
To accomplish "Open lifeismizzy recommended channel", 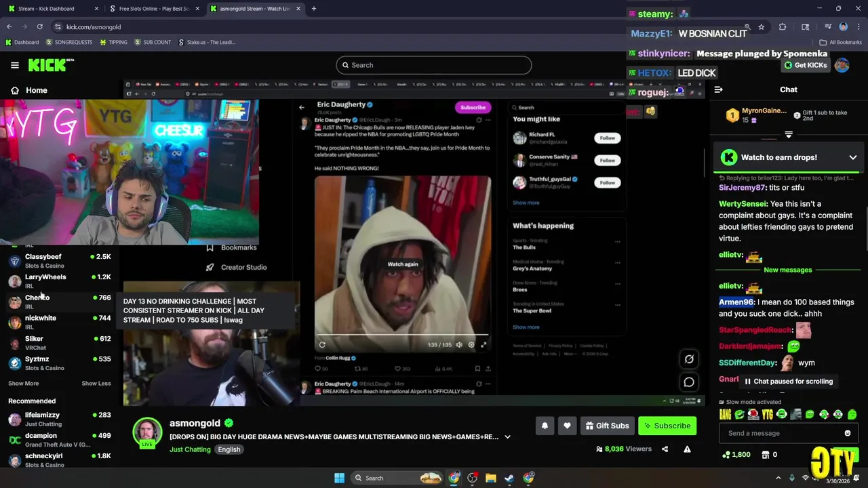I will (60, 419).
